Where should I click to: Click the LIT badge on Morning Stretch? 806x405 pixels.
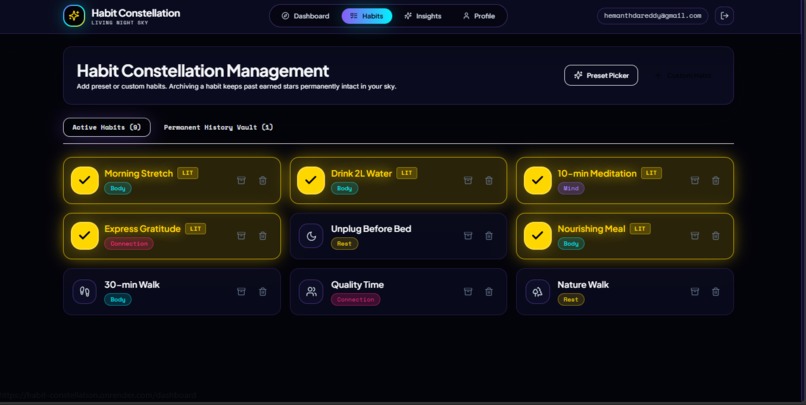tap(188, 173)
